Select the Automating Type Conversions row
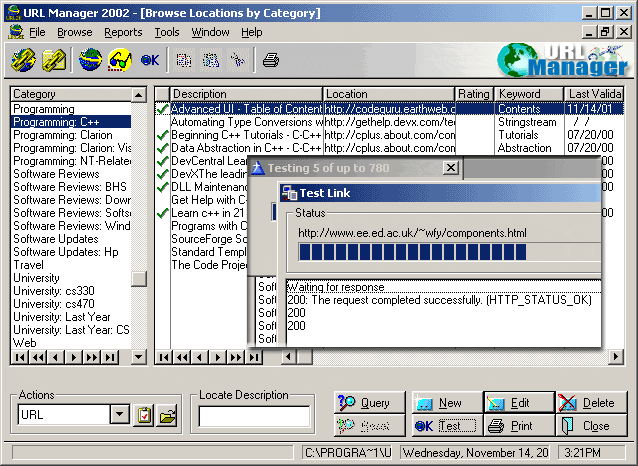 [x=389, y=122]
